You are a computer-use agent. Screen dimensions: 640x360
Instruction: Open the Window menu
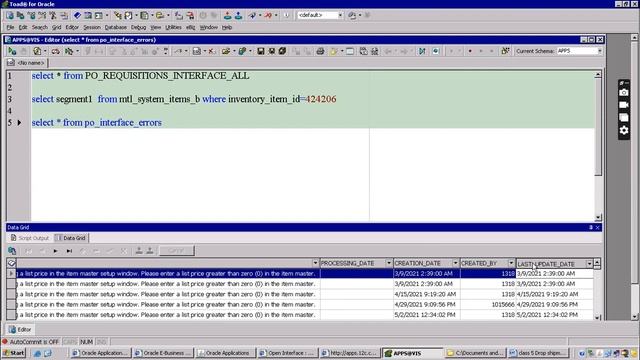coord(209,27)
